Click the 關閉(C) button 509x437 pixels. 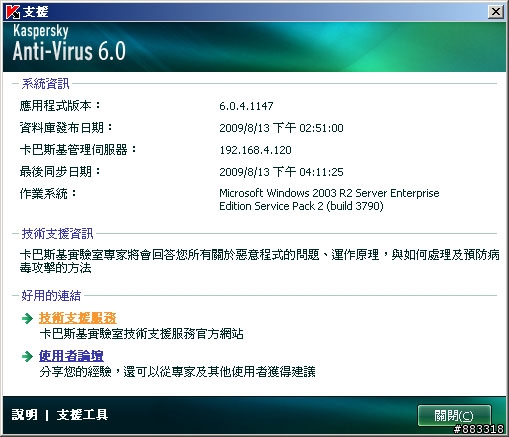pyautogui.click(x=454, y=415)
